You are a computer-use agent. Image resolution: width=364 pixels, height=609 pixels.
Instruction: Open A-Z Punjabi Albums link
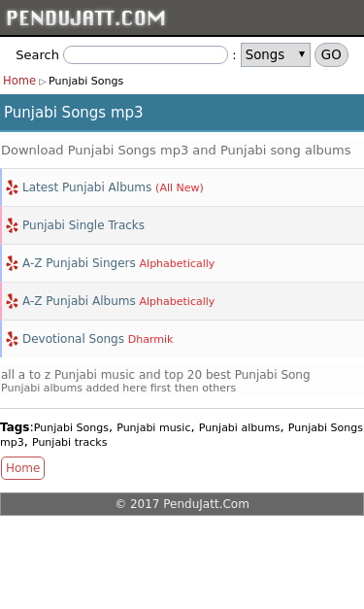point(79,301)
